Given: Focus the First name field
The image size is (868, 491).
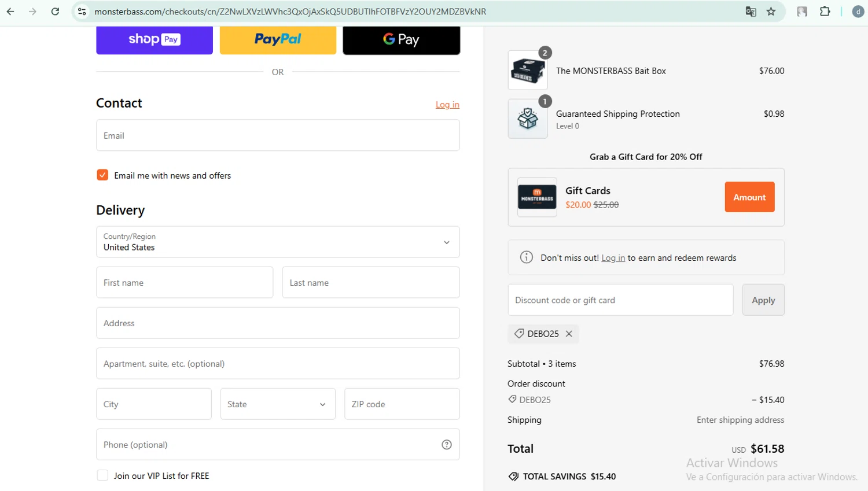Looking at the screenshot, I should click(185, 282).
